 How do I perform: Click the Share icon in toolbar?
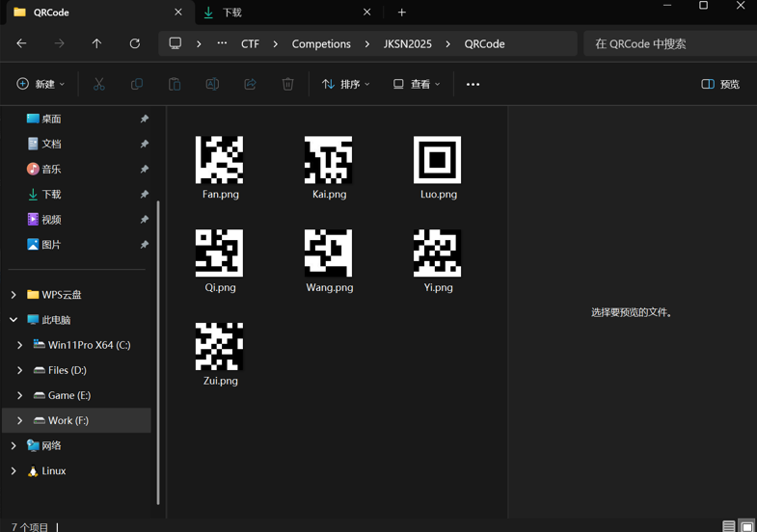click(250, 85)
